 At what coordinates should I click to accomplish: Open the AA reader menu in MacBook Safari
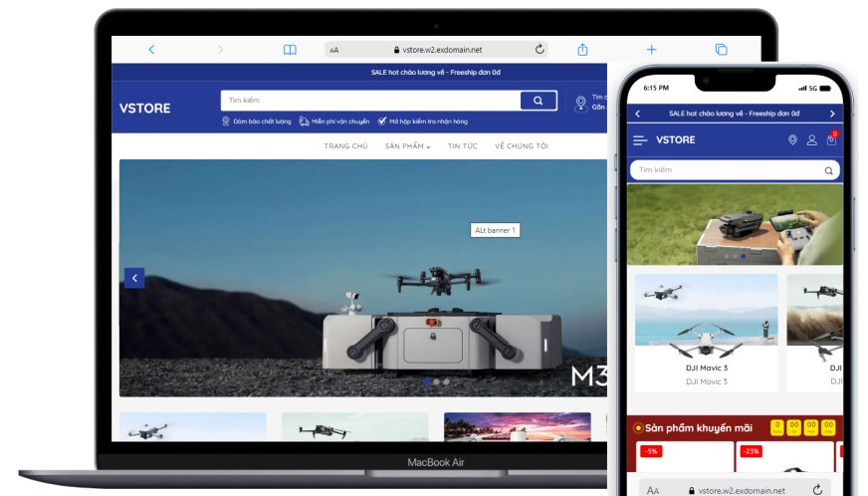333,50
